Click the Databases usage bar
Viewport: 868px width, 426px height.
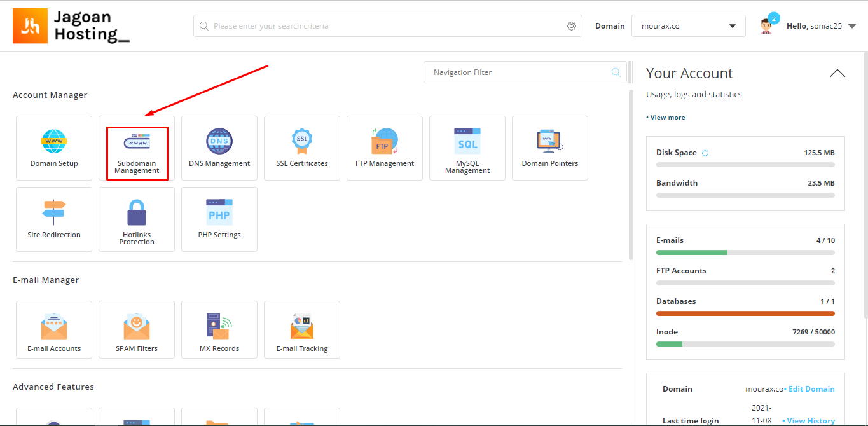[745, 313]
